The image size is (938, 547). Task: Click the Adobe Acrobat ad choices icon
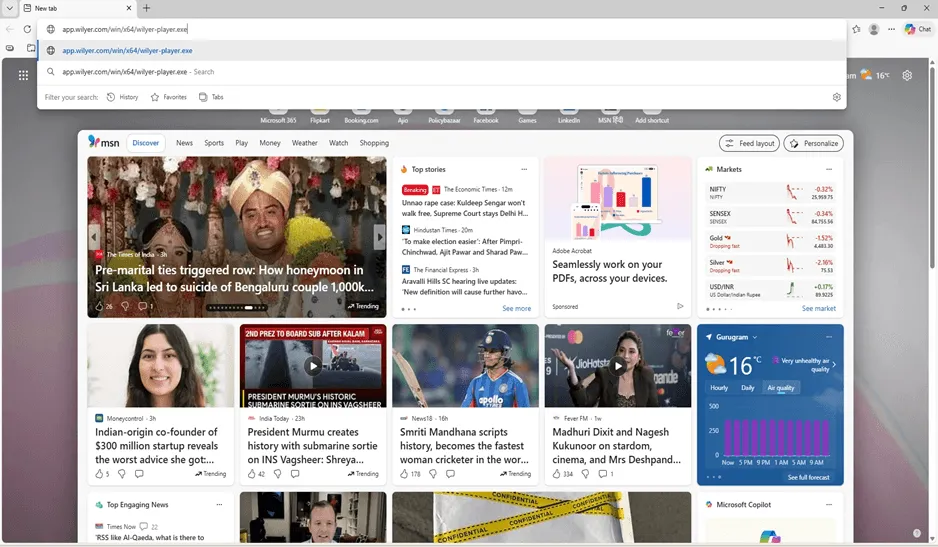[x=680, y=306]
